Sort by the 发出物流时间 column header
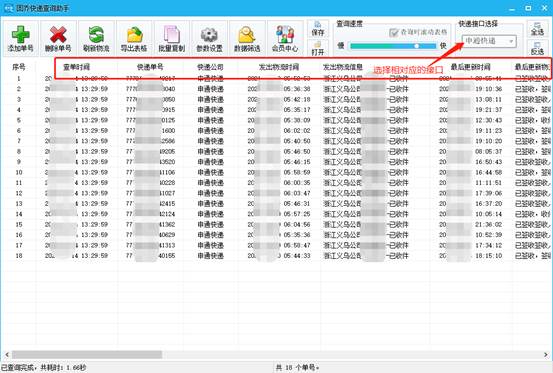553x373 pixels. pos(279,67)
